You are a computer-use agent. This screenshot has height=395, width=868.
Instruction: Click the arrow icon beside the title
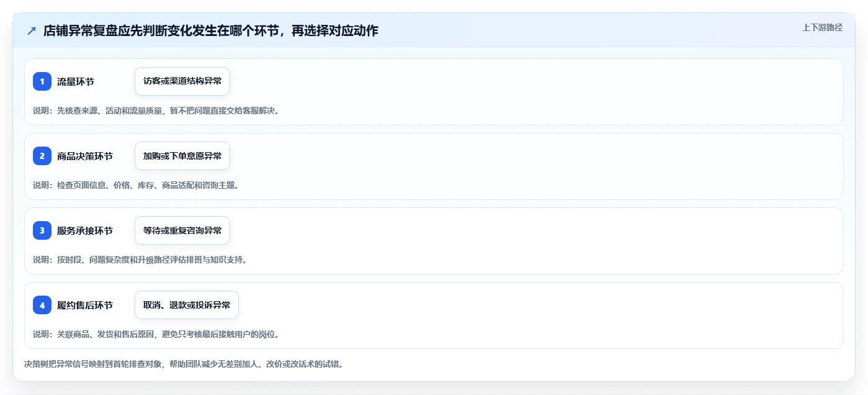coord(32,30)
